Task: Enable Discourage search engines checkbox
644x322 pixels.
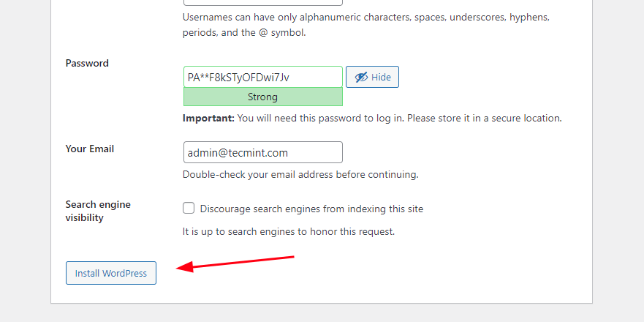Action: tap(189, 209)
